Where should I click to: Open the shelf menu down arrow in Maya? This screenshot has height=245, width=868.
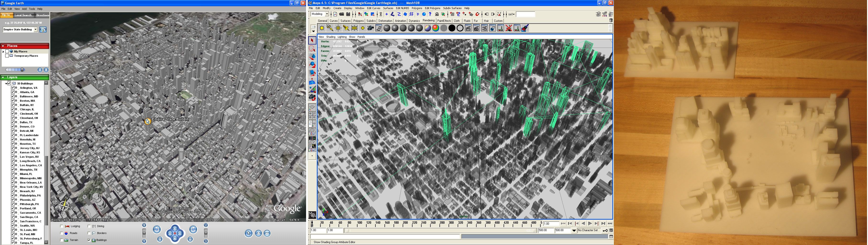[x=313, y=31]
